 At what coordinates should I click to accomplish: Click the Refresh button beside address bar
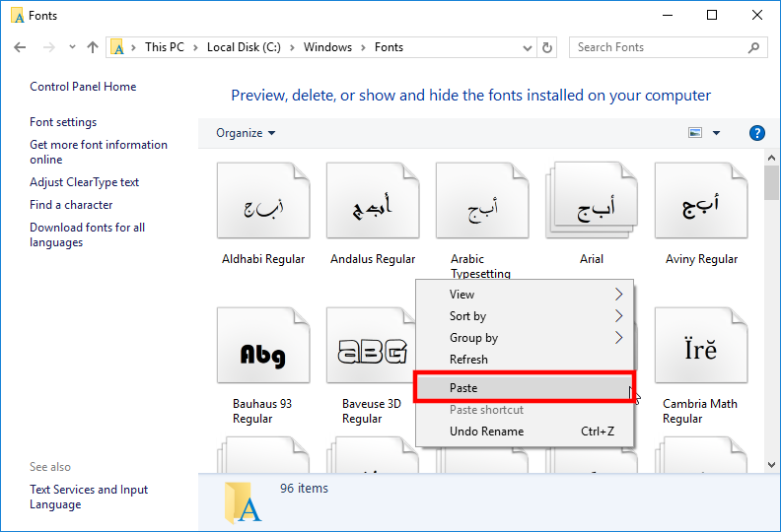548,47
